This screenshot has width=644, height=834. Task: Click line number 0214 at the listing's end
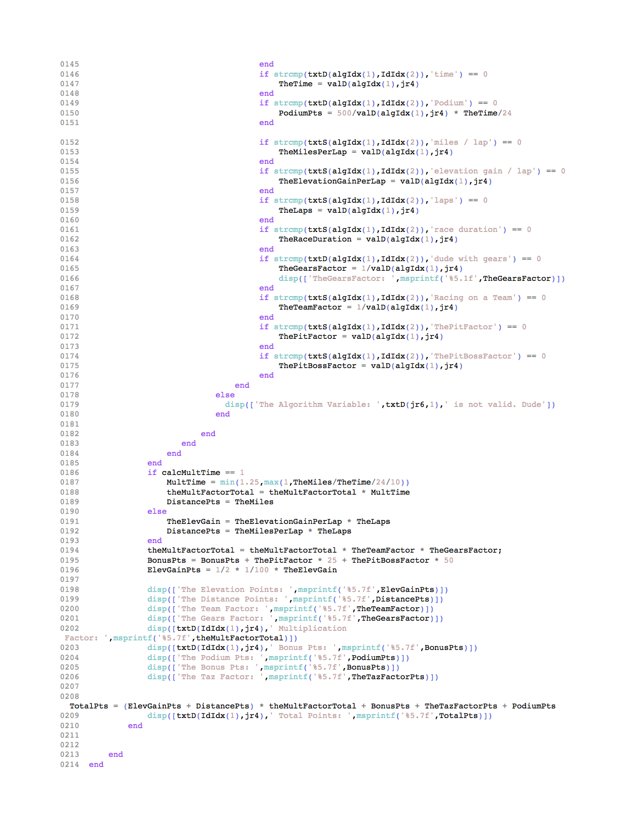[x=70, y=764]
